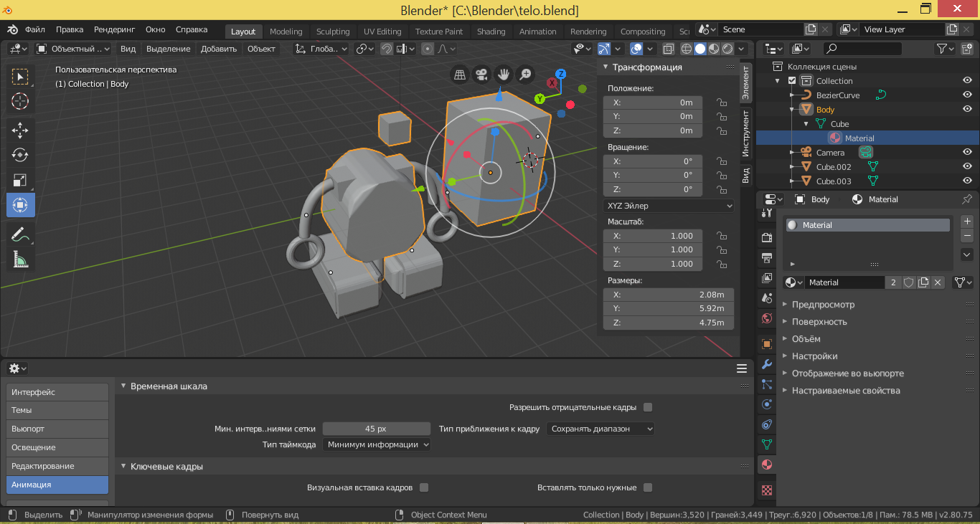
Task: Open the Physics properties tab
Action: [767, 404]
